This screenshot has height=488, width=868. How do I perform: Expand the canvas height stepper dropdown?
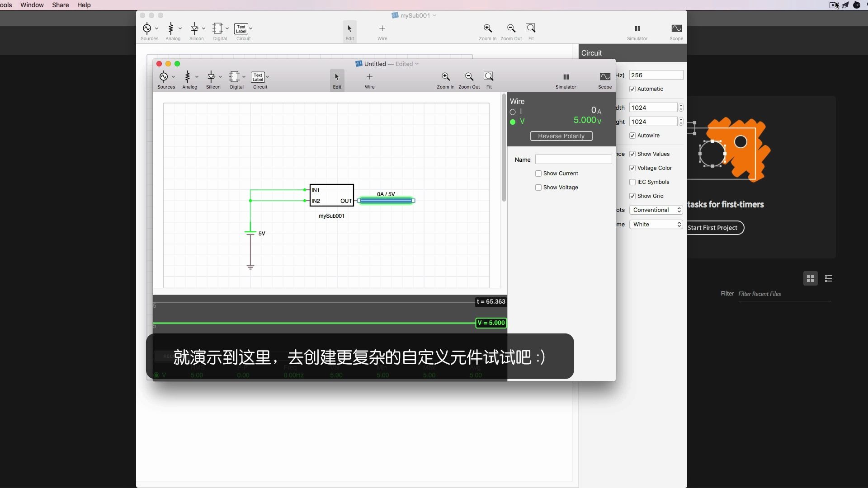click(x=680, y=122)
